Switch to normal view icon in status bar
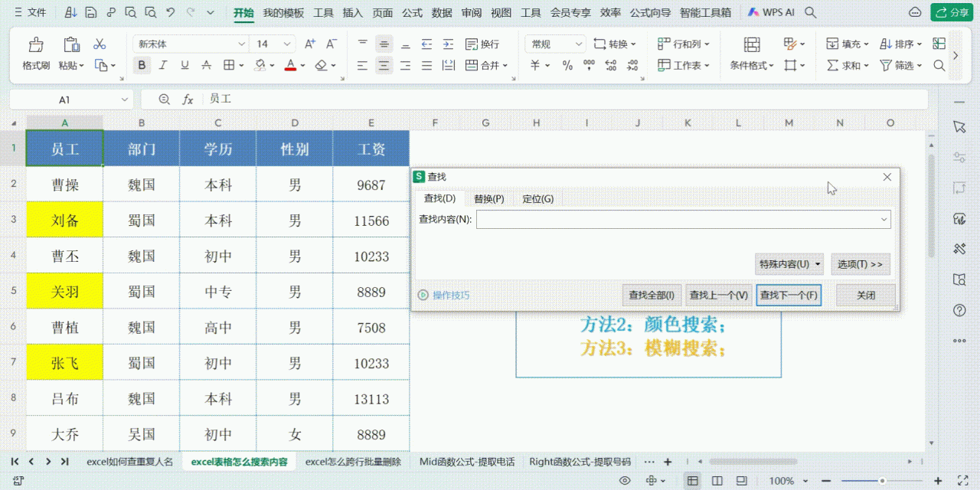The width and height of the screenshot is (980, 490). point(692,481)
